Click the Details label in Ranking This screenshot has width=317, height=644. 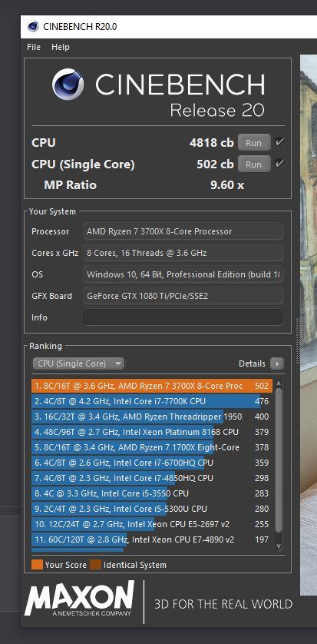pyautogui.click(x=252, y=363)
